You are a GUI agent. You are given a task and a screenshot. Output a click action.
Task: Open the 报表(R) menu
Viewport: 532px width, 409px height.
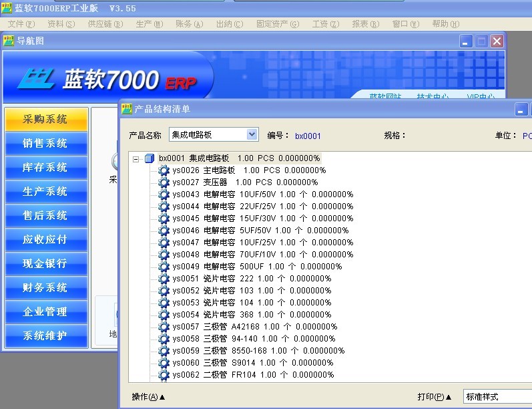(x=365, y=24)
